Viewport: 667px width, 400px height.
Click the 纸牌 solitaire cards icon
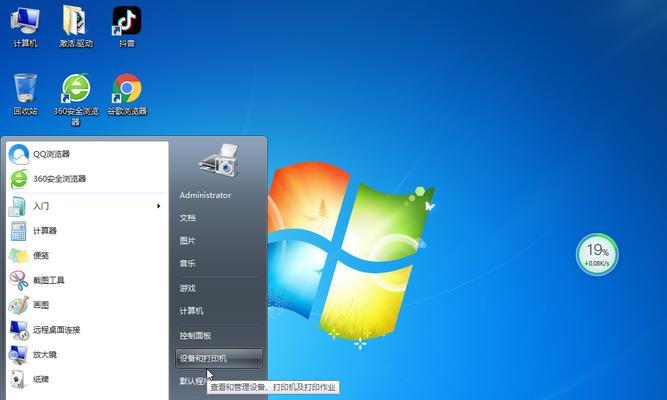tap(18, 379)
